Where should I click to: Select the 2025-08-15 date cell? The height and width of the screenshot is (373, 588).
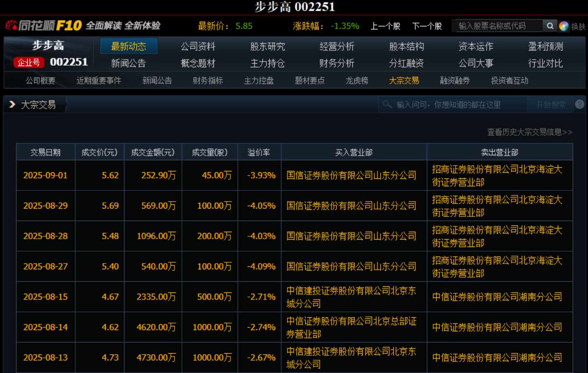coord(45,297)
